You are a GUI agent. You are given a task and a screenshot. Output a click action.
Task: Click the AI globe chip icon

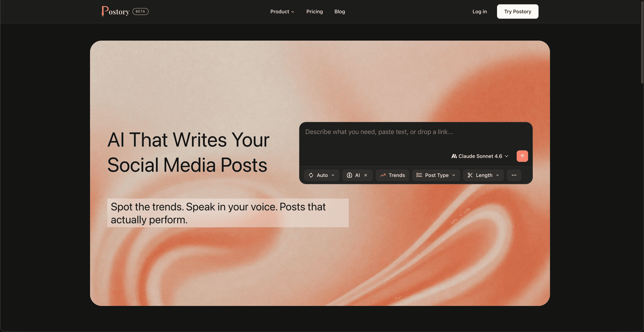pyautogui.click(x=349, y=175)
